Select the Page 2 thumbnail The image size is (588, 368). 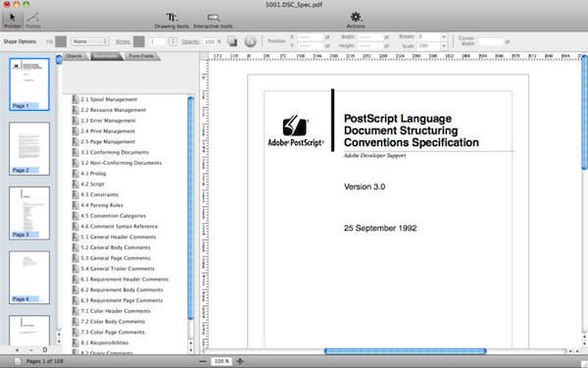coord(29,149)
